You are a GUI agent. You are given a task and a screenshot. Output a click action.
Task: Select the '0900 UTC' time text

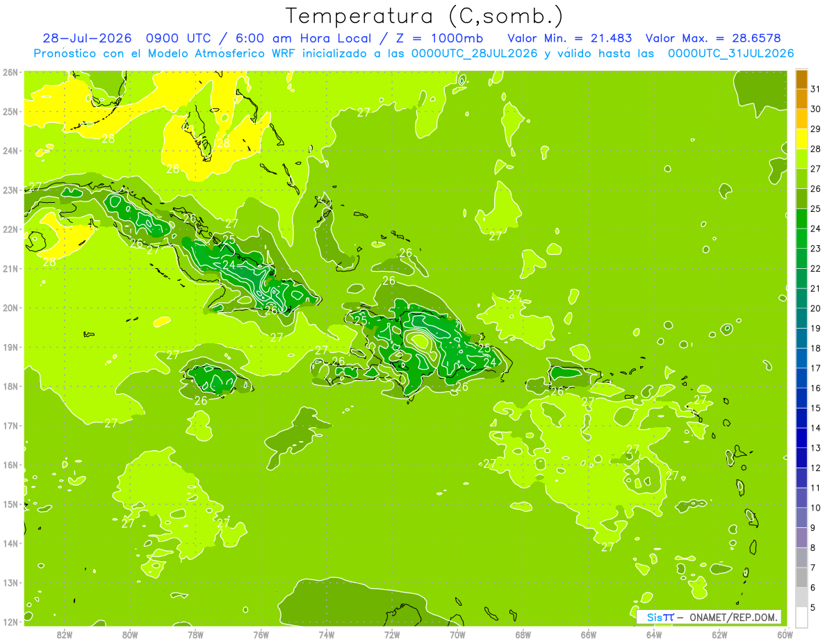pos(179,38)
